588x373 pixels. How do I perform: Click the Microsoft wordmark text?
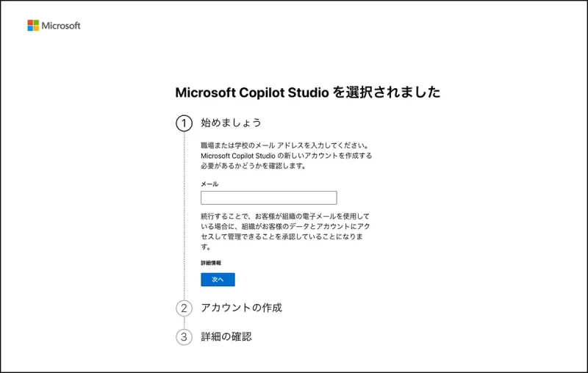[x=61, y=26]
